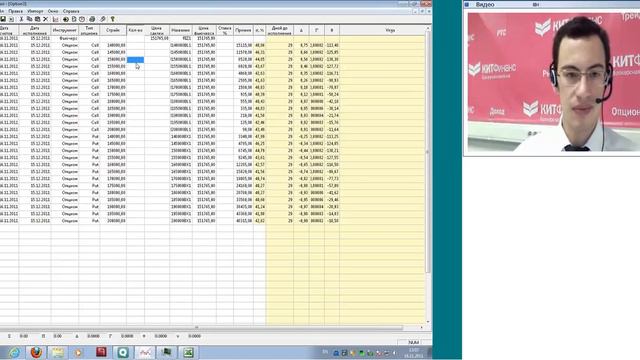The width and height of the screenshot is (640, 360).
Task: Click the document page icon left of the clock icon
Action: point(74,19)
